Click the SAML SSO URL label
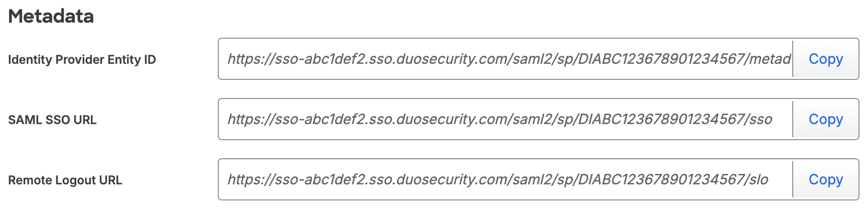The width and height of the screenshot is (868, 211). (52, 120)
